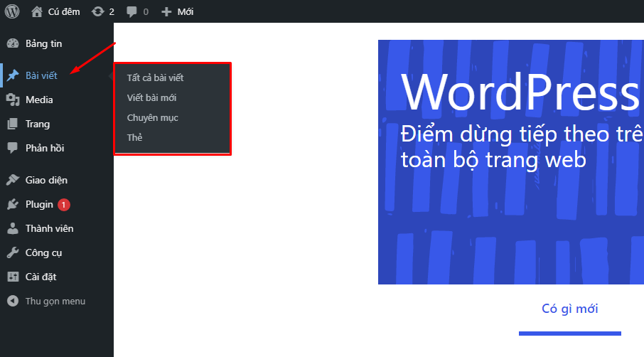
Task: Open the Cài đặt menu label
Action: point(41,277)
